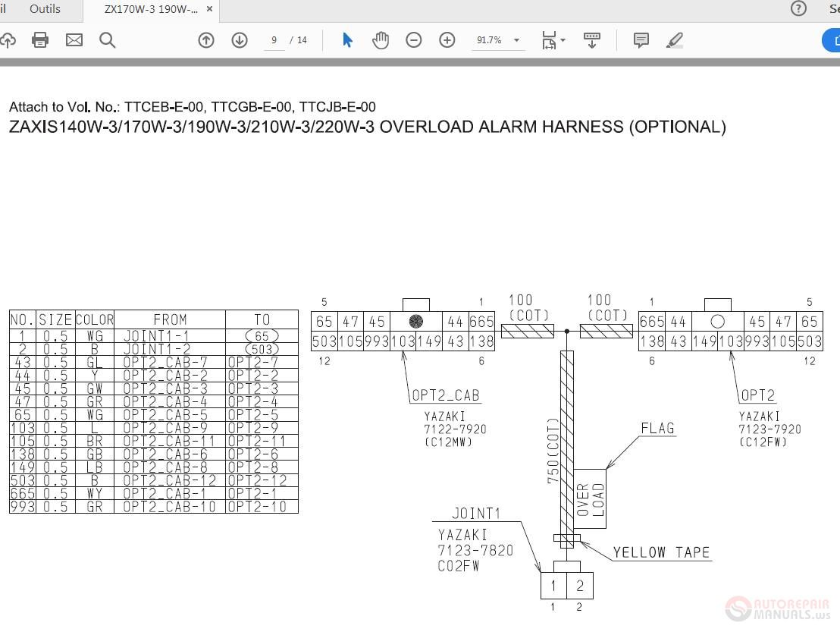
Task: Activate the hand pan tool
Action: point(381,40)
